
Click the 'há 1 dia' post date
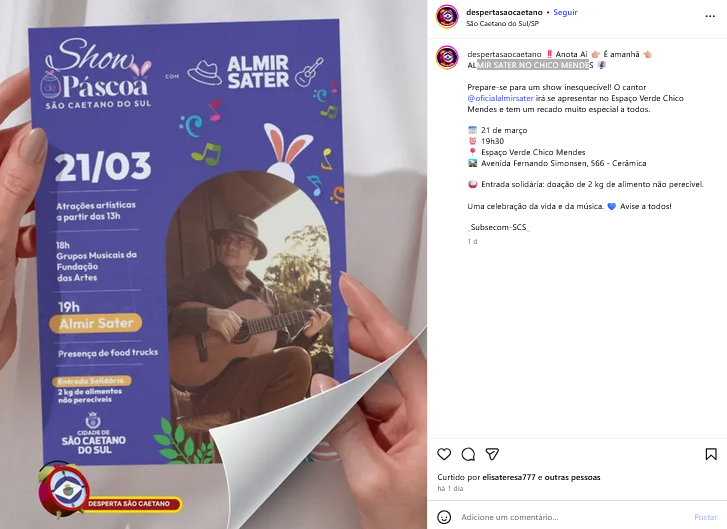point(450,489)
